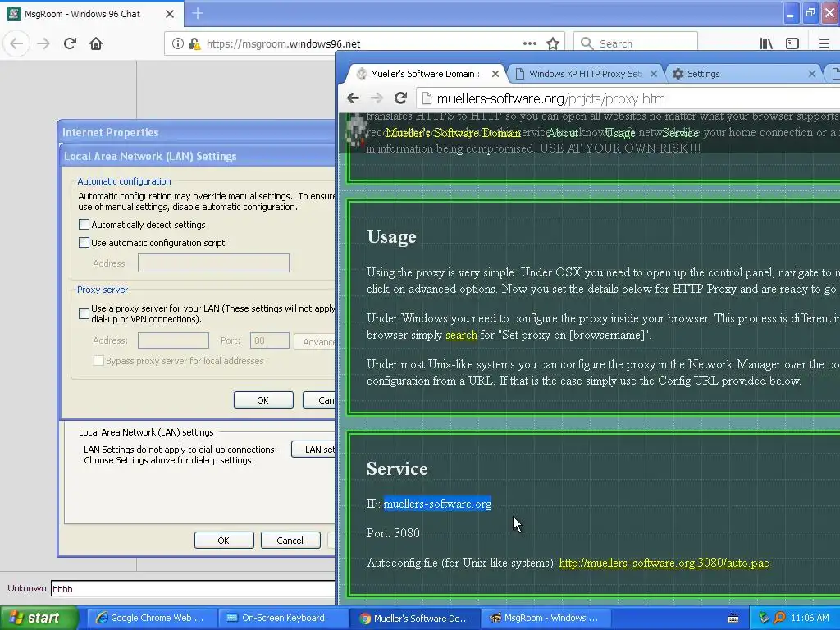This screenshot has width=840, height=630.
Task: Click the insecure padlock icon in Firefox
Action: tap(194, 43)
